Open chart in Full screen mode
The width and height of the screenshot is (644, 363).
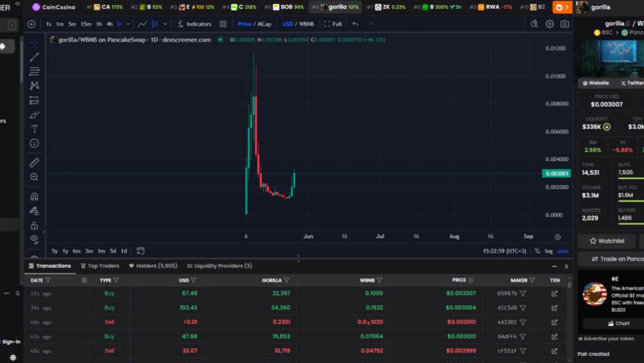coord(333,24)
